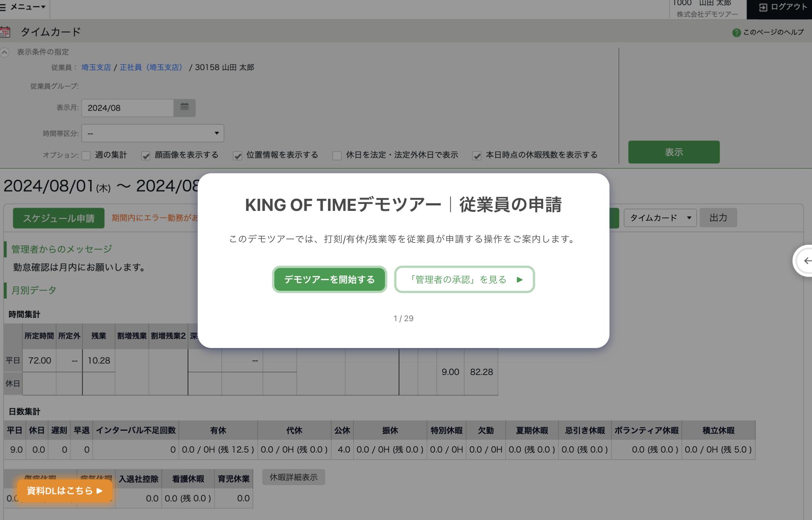Click the 公休 value 4.0

[344, 449]
